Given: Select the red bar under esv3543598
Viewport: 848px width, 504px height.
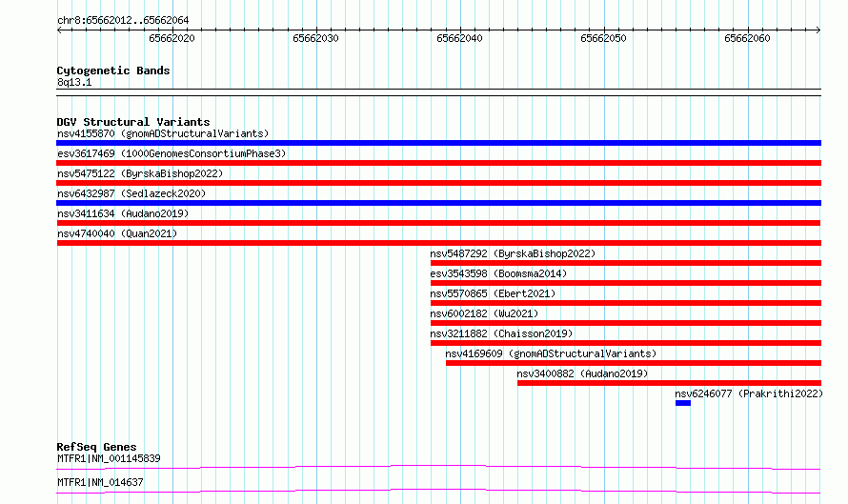Looking at the screenshot, I should (x=626, y=283).
